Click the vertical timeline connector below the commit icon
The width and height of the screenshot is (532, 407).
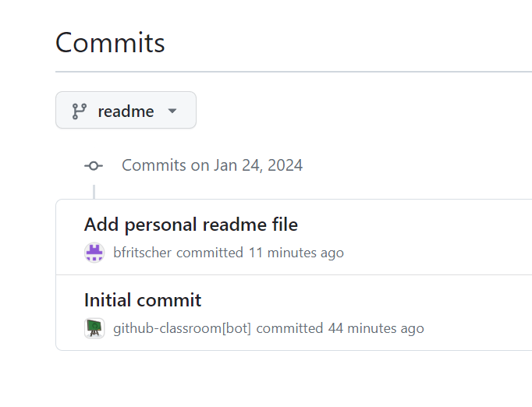tap(94, 191)
